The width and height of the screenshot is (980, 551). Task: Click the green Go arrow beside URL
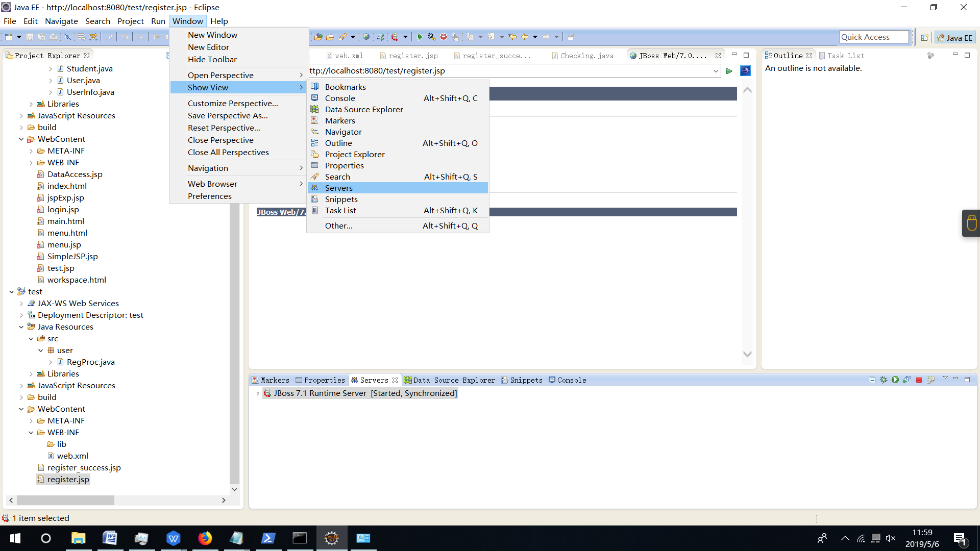729,71
